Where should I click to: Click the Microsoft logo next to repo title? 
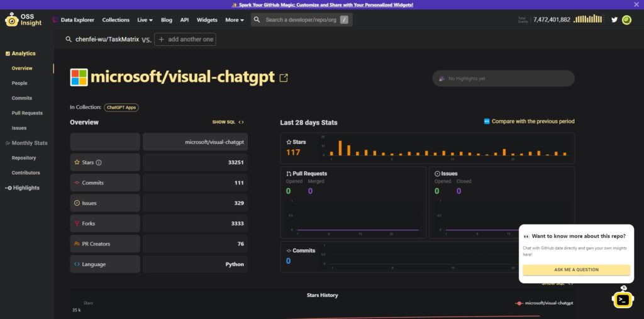(x=79, y=77)
